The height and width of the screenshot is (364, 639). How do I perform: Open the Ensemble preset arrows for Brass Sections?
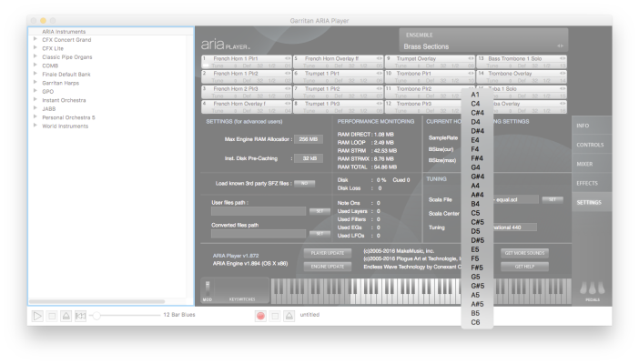point(561,46)
